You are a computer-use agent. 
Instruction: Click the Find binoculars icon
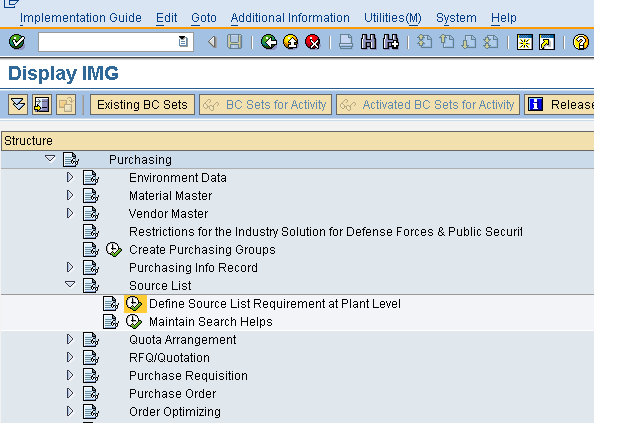point(368,42)
